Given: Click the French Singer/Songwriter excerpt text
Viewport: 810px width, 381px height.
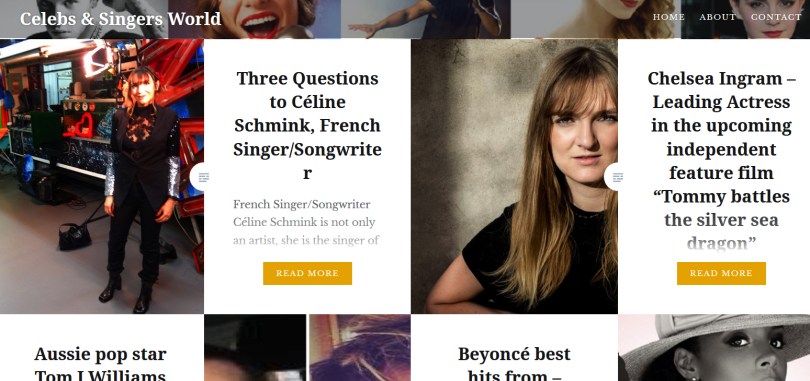Looking at the screenshot, I should [307, 222].
